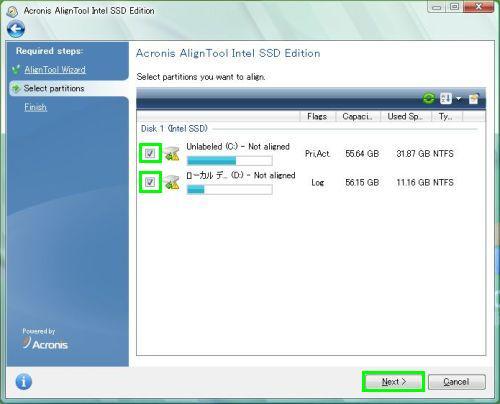Screen dimensions: 500x404
Task: Click the properties clipboard icon in toolbar
Action: 474,98
